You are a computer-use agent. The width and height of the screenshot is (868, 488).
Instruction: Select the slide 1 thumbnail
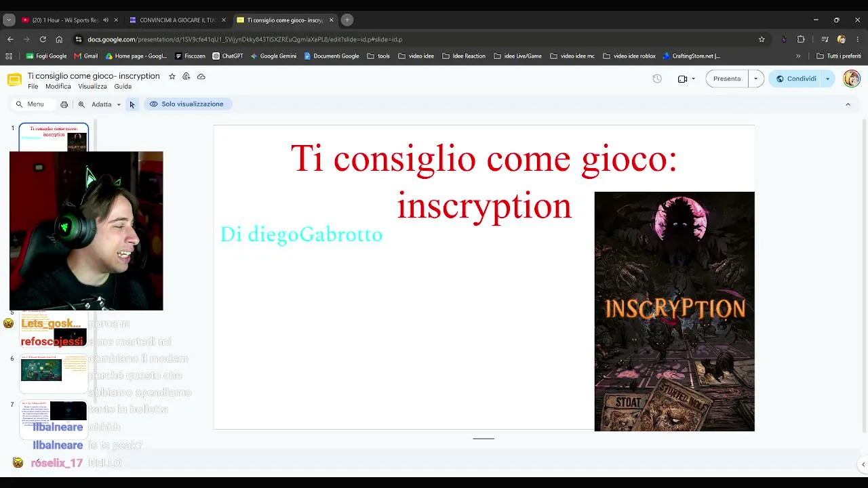[54, 137]
